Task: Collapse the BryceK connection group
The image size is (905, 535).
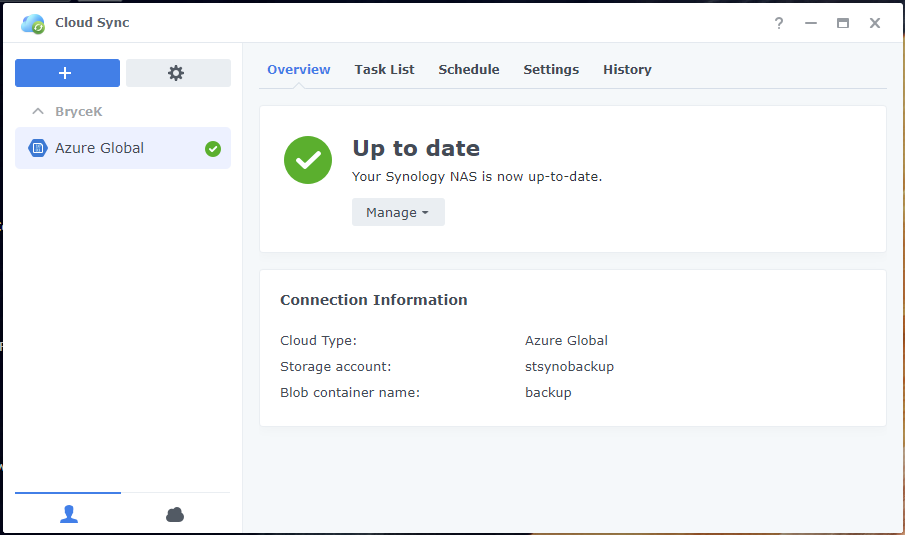Action: [x=39, y=112]
